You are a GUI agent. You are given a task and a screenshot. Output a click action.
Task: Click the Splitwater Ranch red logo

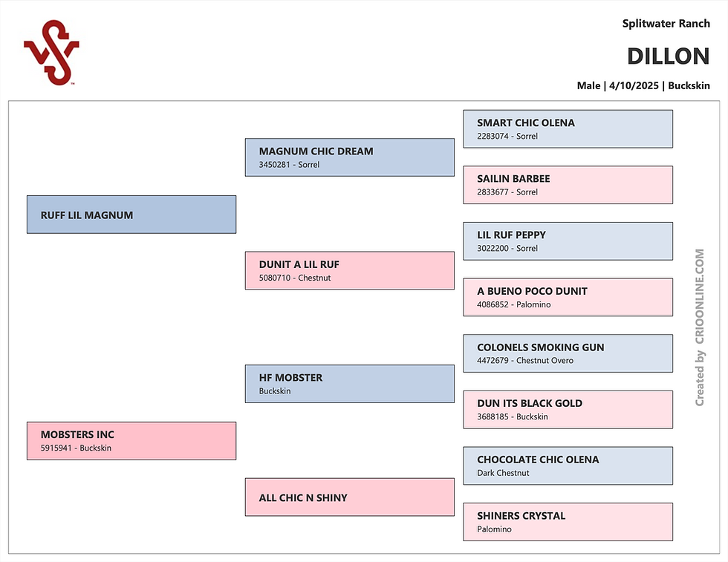pyautogui.click(x=51, y=53)
